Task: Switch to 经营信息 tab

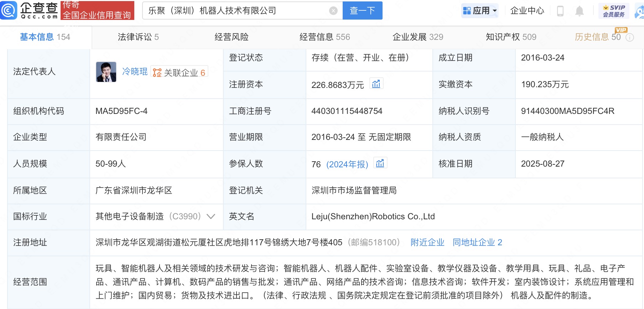Action: point(324,37)
